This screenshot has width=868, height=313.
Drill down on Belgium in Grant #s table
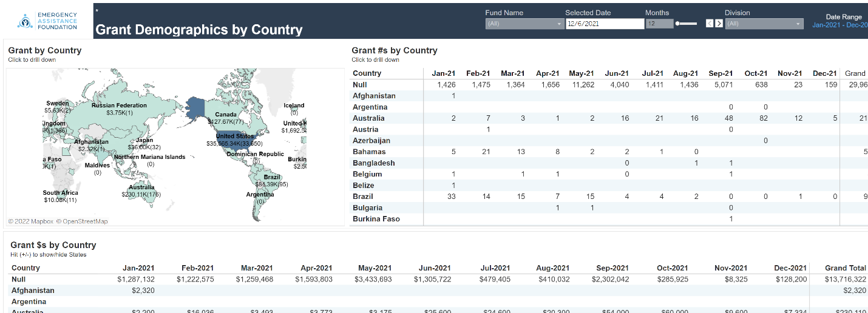pyautogui.click(x=367, y=174)
